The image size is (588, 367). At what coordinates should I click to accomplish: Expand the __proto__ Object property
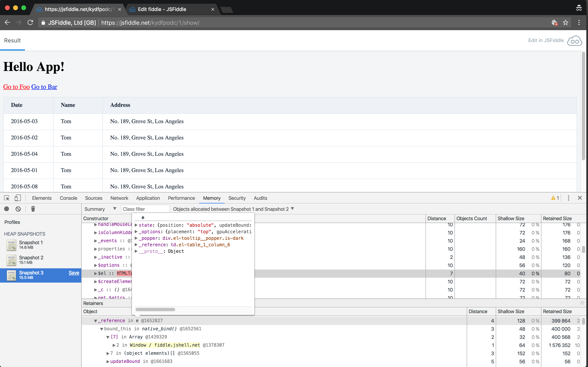pyautogui.click(x=136, y=251)
